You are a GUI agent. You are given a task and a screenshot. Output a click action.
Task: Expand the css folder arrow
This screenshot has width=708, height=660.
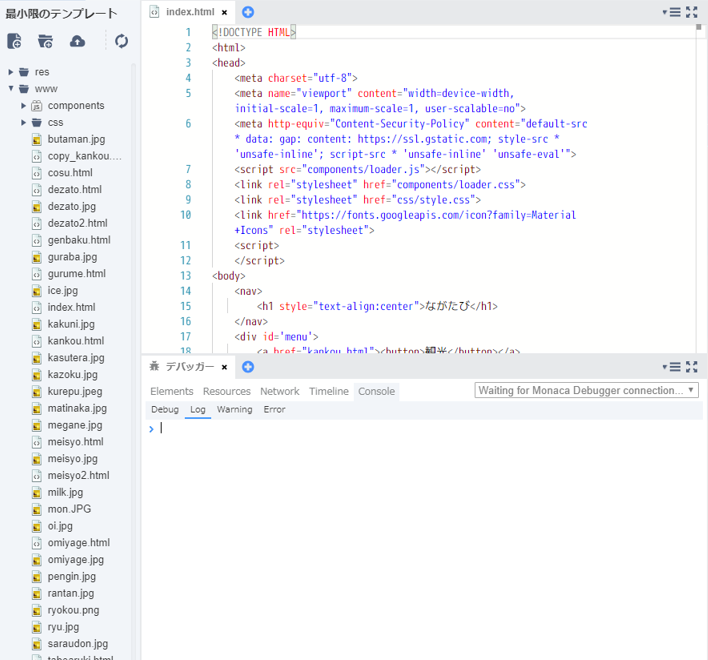(23, 122)
